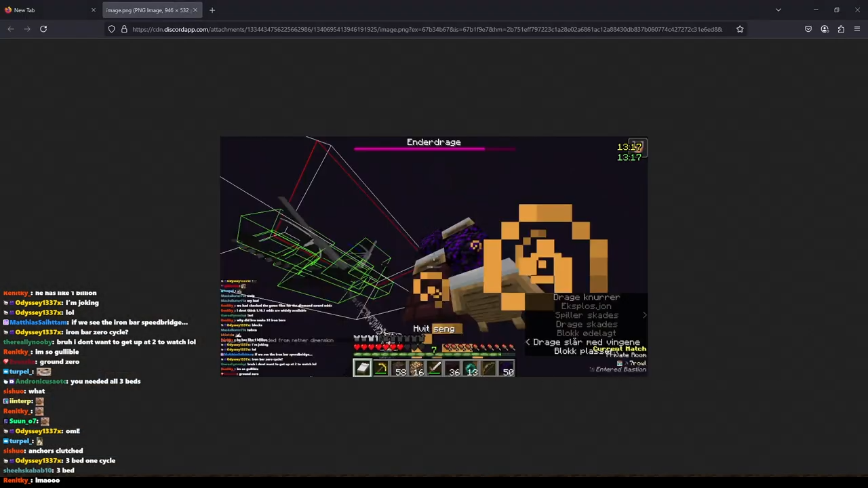Close the browser window
Viewport: 868px width, 488px height.
tap(857, 10)
